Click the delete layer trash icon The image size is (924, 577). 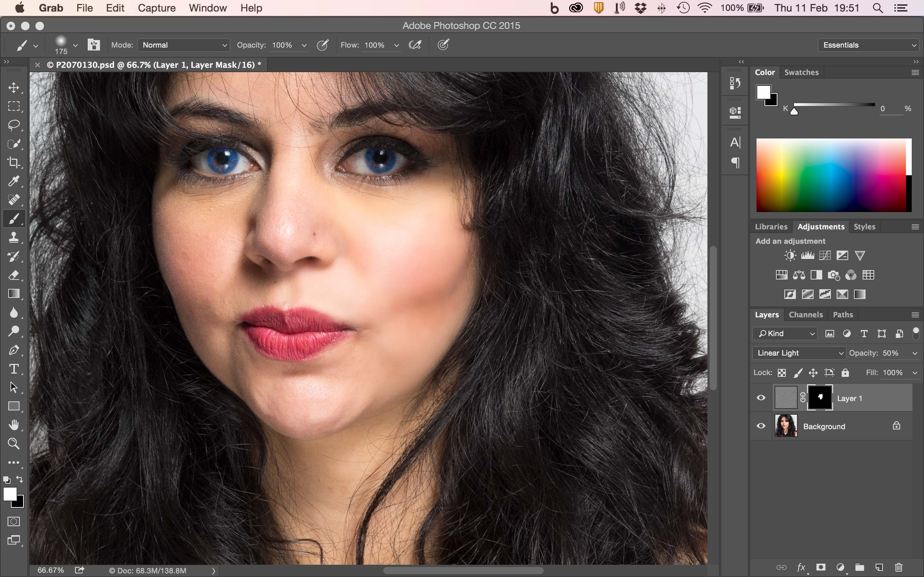(898, 568)
